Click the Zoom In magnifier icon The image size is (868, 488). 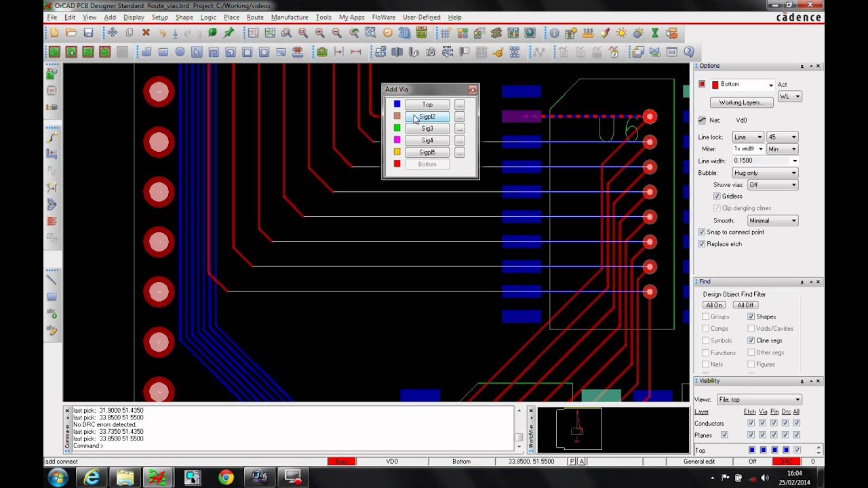320,33
